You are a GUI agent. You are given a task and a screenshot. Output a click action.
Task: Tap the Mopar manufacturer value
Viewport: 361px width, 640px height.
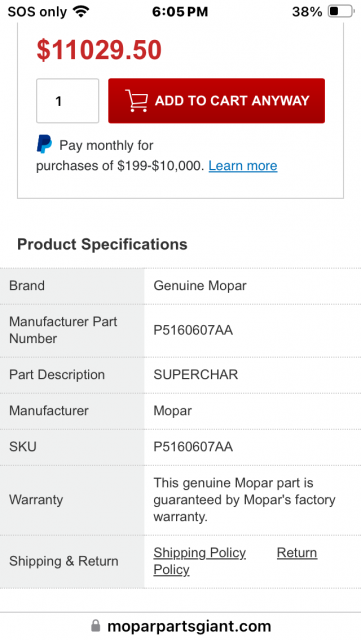(172, 411)
